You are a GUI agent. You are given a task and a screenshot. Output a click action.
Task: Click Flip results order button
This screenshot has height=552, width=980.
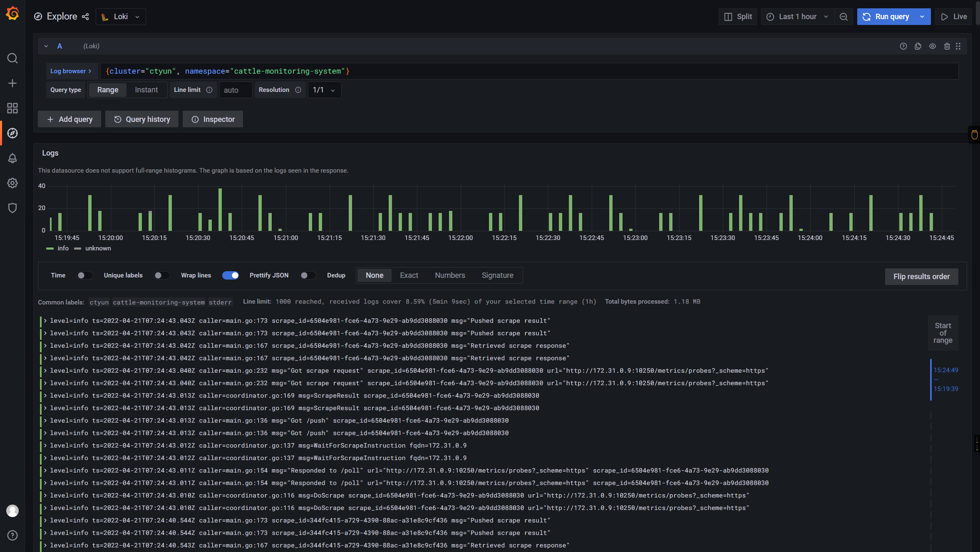click(x=921, y=276)
